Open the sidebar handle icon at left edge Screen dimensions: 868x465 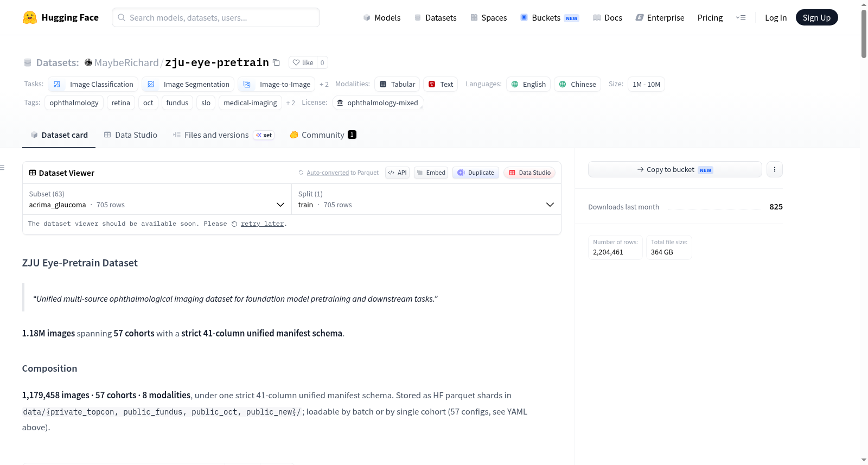coord(3,168)
